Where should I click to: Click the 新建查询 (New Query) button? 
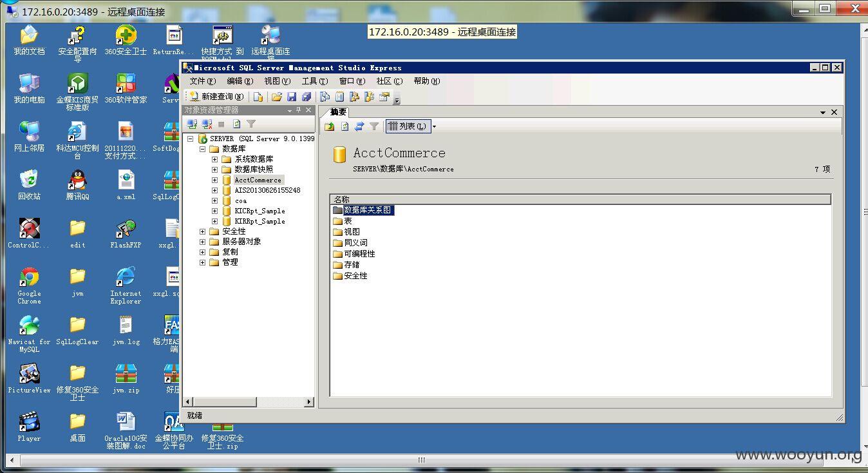pos(216,97)
